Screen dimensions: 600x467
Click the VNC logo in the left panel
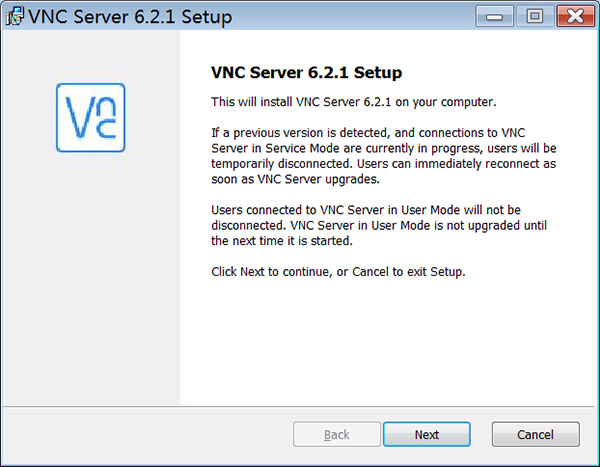tap(90, 117)
